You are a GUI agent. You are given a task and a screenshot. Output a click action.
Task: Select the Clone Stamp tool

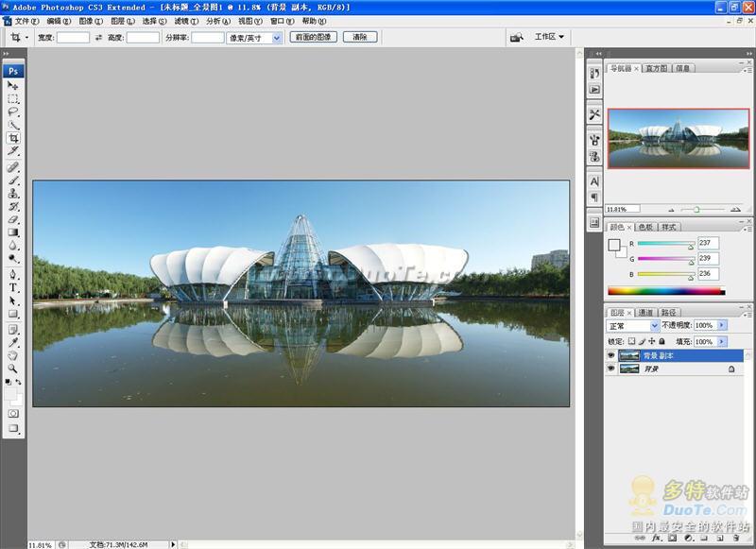[13, 191]
